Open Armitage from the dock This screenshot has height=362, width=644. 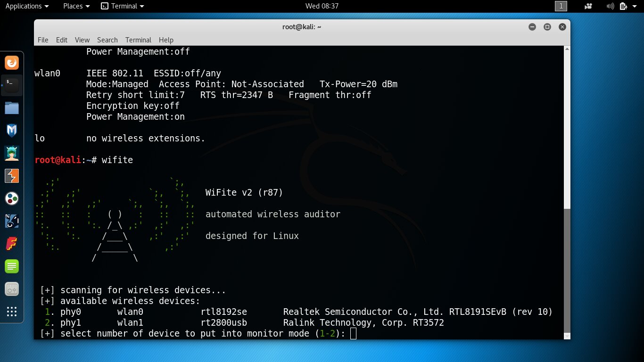(x=12, y=153)
